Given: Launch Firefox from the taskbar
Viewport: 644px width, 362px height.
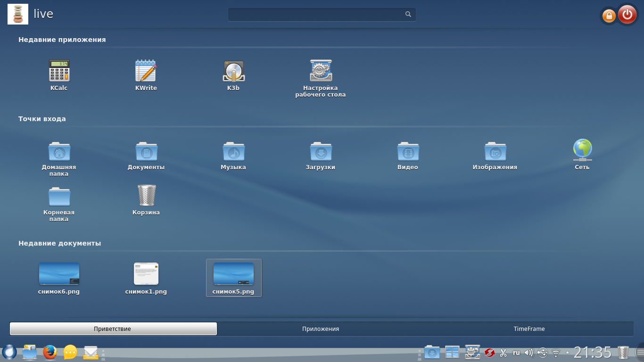Looking at the screenshot, I should (x=50, y=352).
